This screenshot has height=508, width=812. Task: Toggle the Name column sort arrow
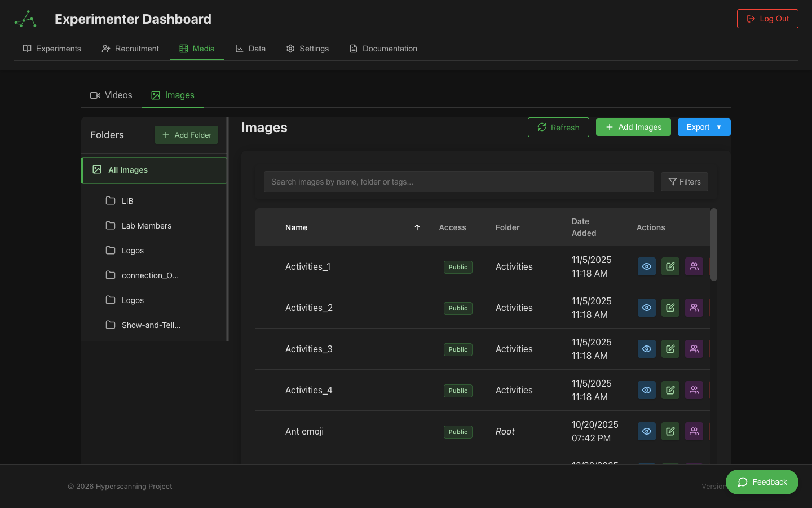tap(417, 227)
